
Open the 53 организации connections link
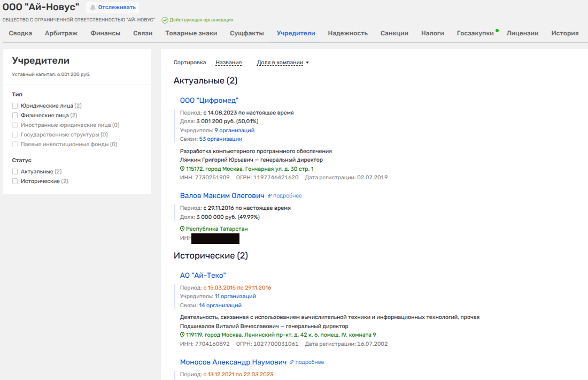[x=221, y=139]
